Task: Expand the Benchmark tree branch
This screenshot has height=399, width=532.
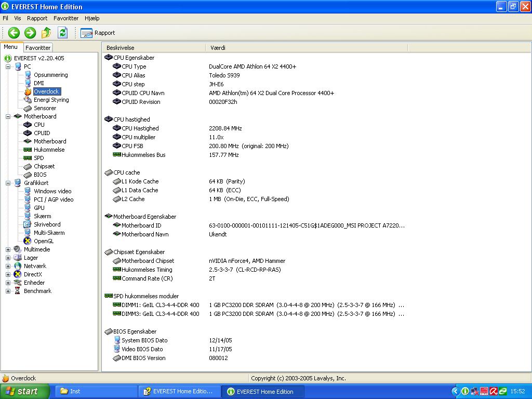Action: [8, 291]
